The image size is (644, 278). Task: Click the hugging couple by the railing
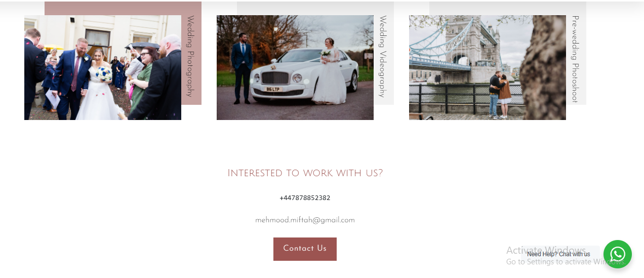coord(499,95)
